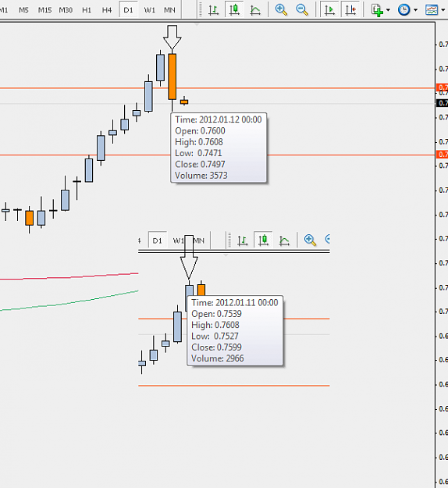The height and width of the screenshot is (488, 448).
Task: Click bar chart icon in inset toolbar
Action: tap(243, 240)
